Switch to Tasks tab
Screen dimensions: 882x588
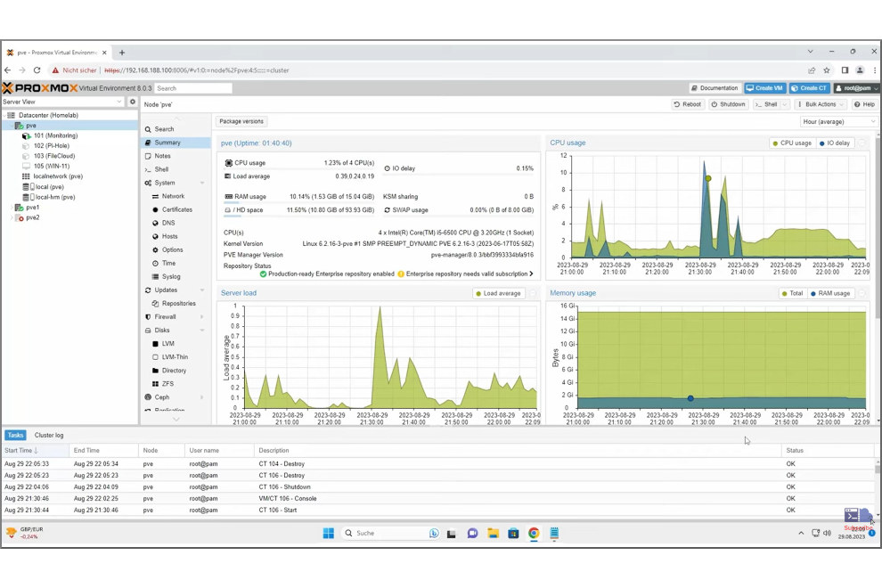[x=16, y=435]
